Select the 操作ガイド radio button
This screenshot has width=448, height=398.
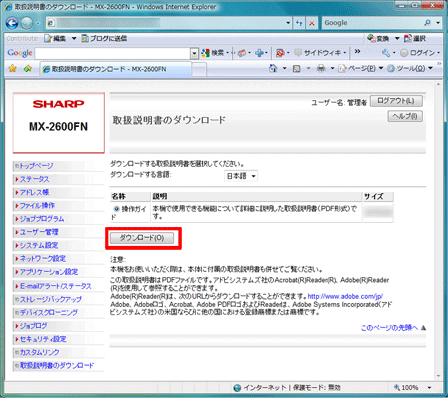pos(116,209)
